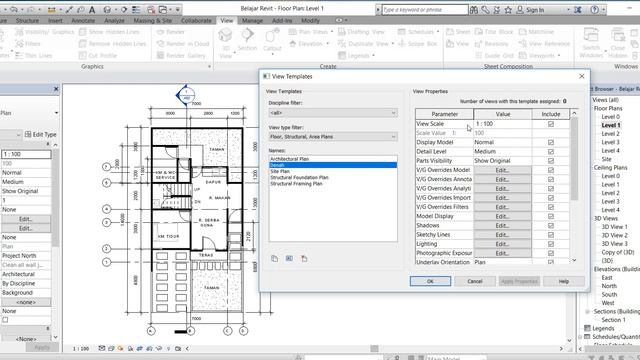Click the Duplicate template icon in View Templates
This screenshot has height=360, width=640.
(x=274, y=258)
